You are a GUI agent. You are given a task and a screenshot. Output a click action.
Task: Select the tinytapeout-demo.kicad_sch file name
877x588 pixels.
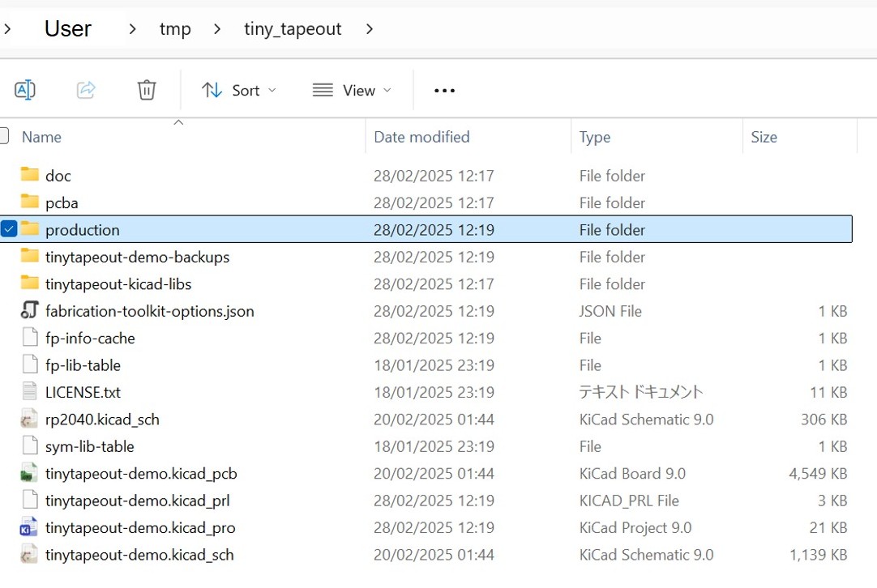point(140,555)
